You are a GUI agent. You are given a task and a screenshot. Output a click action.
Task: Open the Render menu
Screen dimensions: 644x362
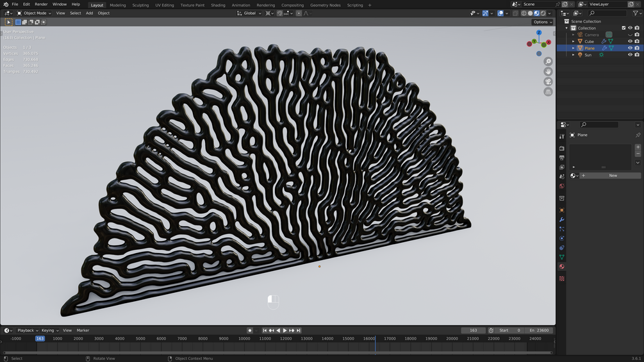click(x=41, y=4)
